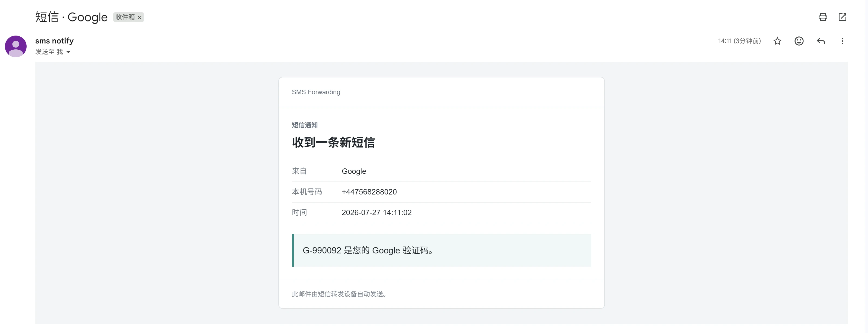This screenshot has width=868, height=333.
Task: Click the 时间 field label
Action: click(299, 213)
